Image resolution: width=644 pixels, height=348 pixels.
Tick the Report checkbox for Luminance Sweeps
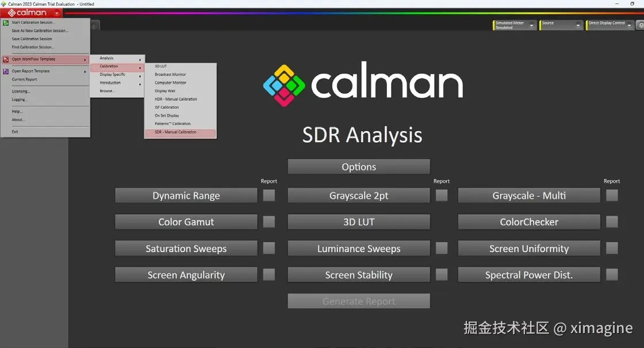442,248
